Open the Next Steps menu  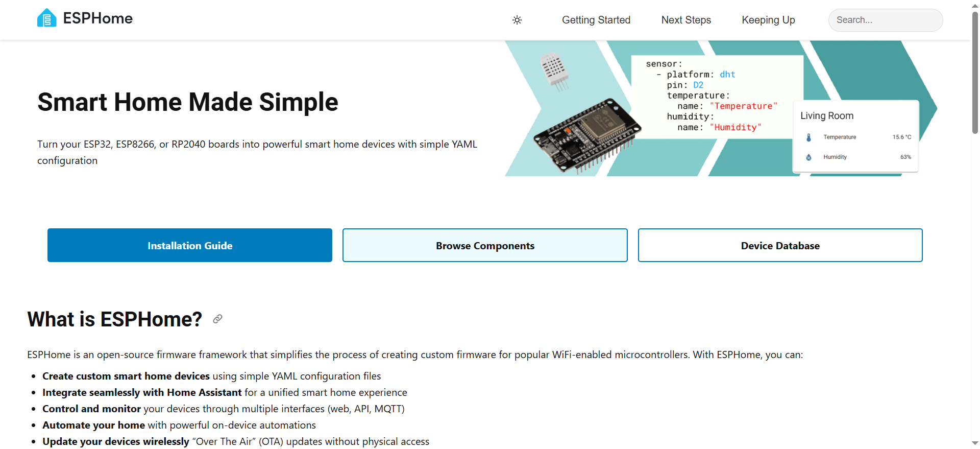tap(685, 20)
